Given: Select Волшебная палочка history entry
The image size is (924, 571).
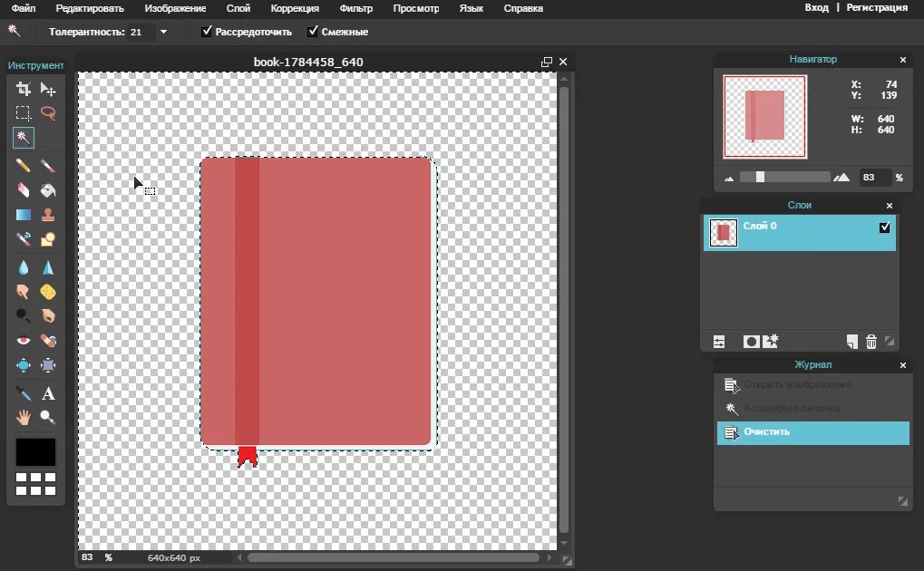Looking at the screenshot, I should (813, 409).
